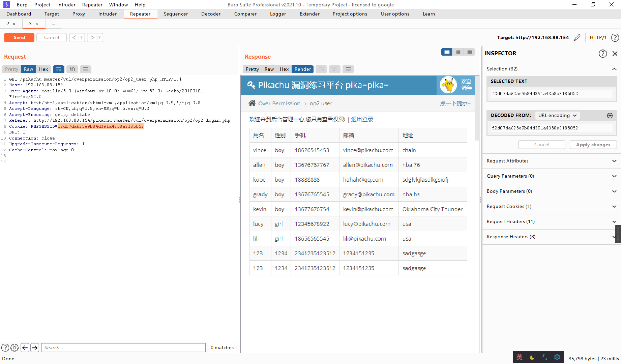Click the Pikachu avatar image

(x=448, y=85)
